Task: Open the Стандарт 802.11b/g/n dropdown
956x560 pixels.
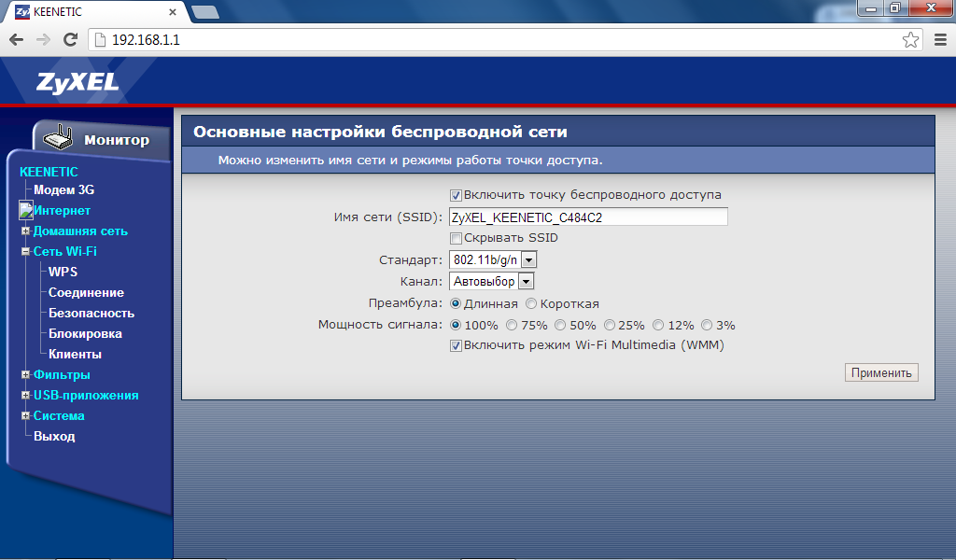Action: [x=493, y=260]
